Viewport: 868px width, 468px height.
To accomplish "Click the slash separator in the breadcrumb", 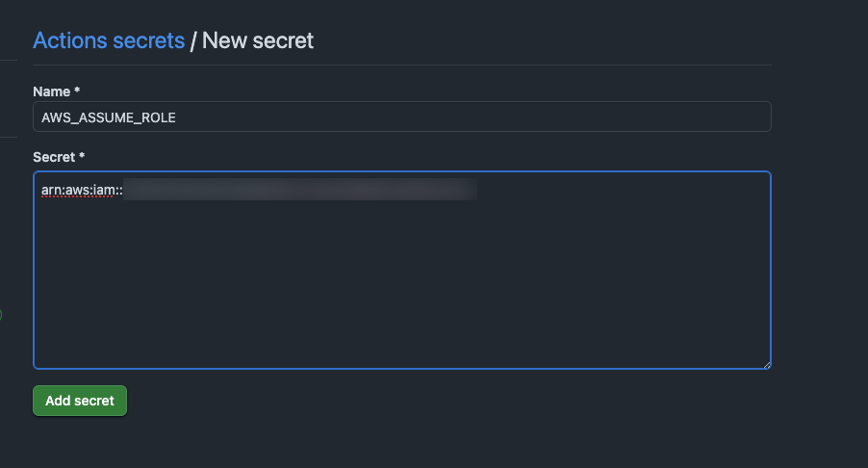I will [193, 40].
